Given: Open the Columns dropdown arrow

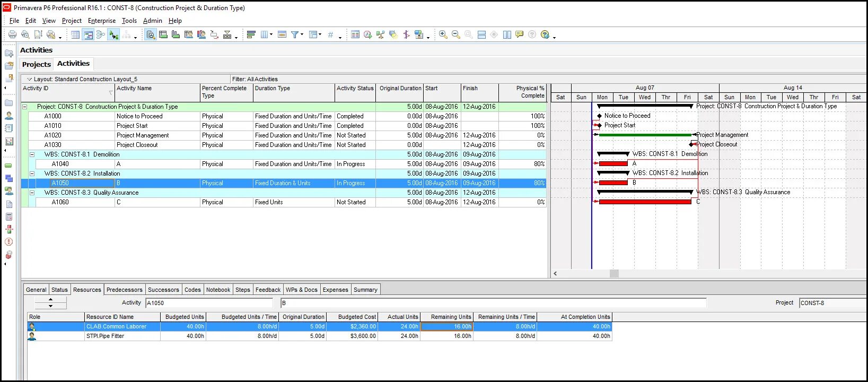Looking at the screenshot, I should (271, 35).
